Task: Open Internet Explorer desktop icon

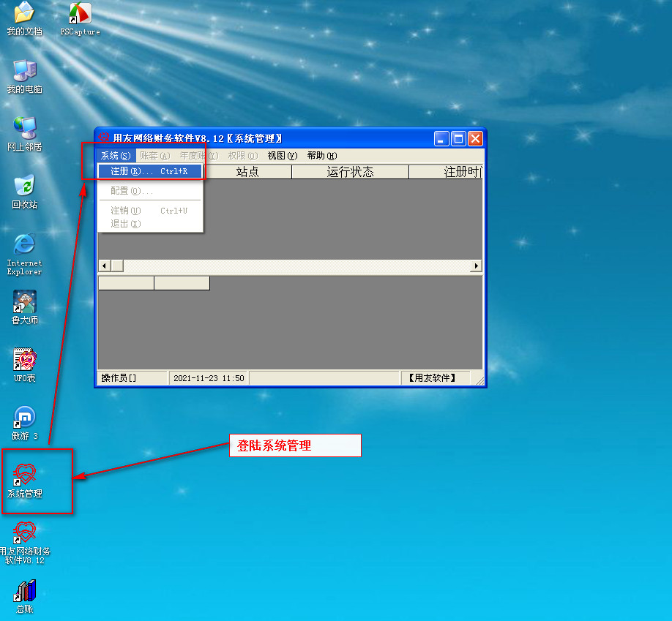Action: (25, 246)
